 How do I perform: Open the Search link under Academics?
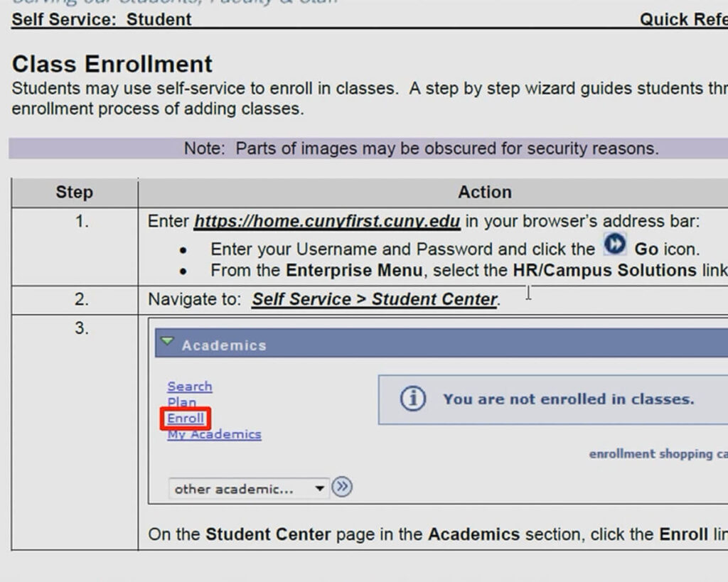click(x=189, y=387)
